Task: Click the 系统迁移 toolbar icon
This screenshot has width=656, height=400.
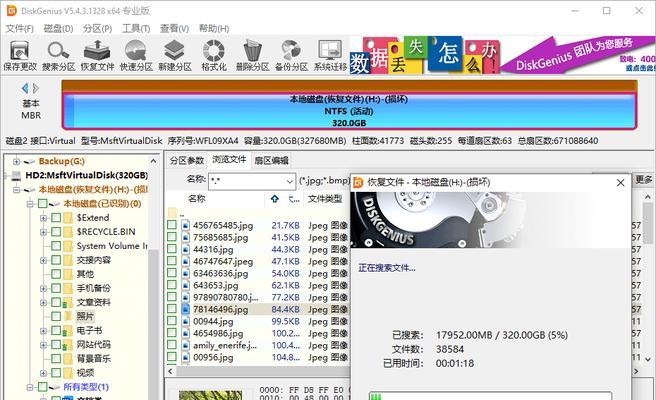Action: click(330, 51)
